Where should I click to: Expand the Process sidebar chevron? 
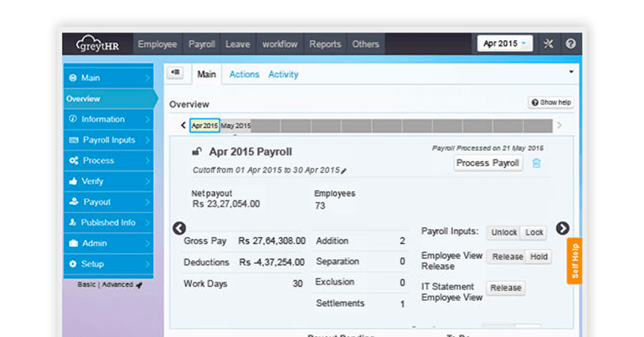pyautogui.click(x=147, y=160)
